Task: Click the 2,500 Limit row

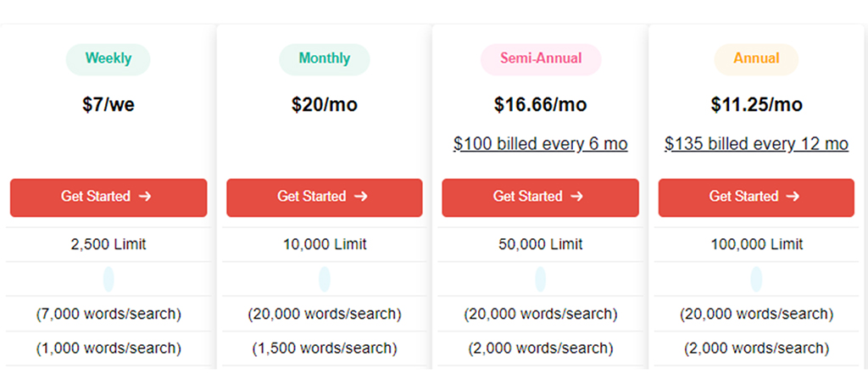Action: pos(108,244)
